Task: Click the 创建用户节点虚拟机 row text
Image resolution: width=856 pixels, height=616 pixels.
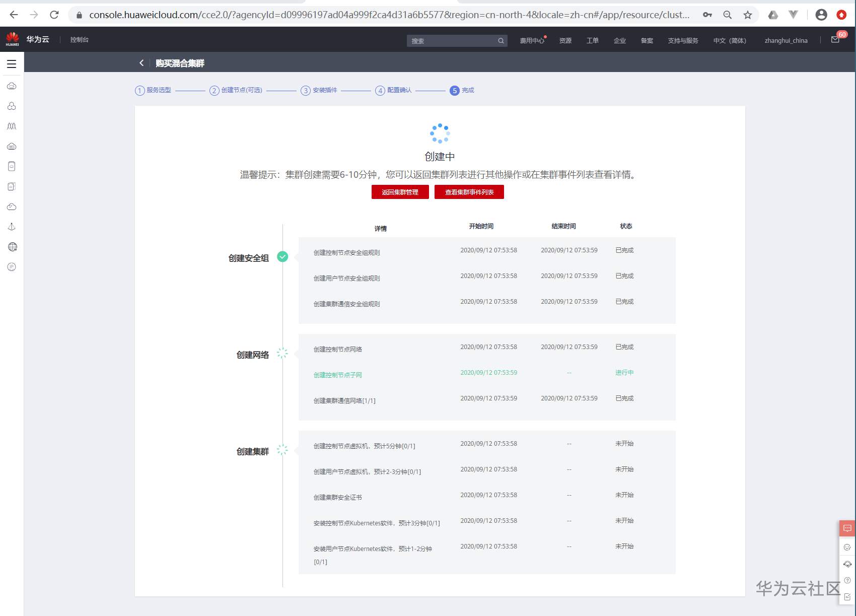Action: [x=367, y=472]
